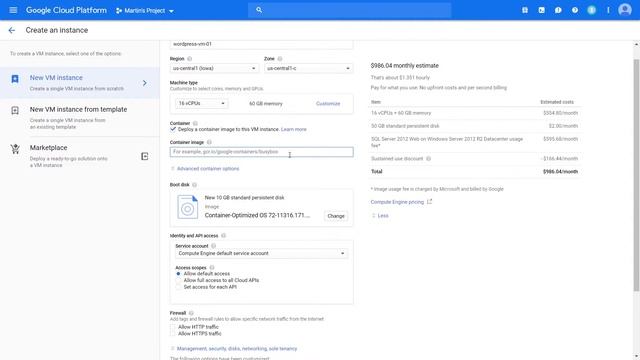Viewport: 640px width, 360px height.
Task: Click the boot disk image icon
Action: [x=187, y=207]
